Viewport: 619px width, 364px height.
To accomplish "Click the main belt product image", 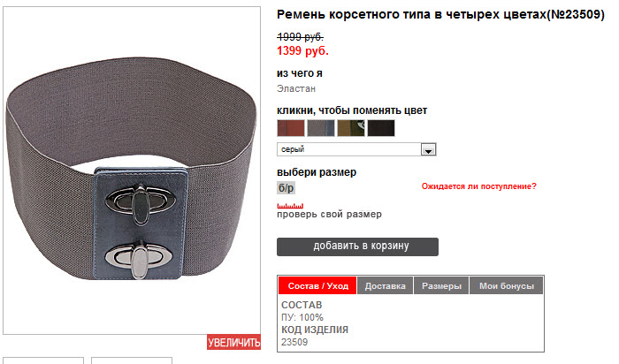I will [132, 171].
